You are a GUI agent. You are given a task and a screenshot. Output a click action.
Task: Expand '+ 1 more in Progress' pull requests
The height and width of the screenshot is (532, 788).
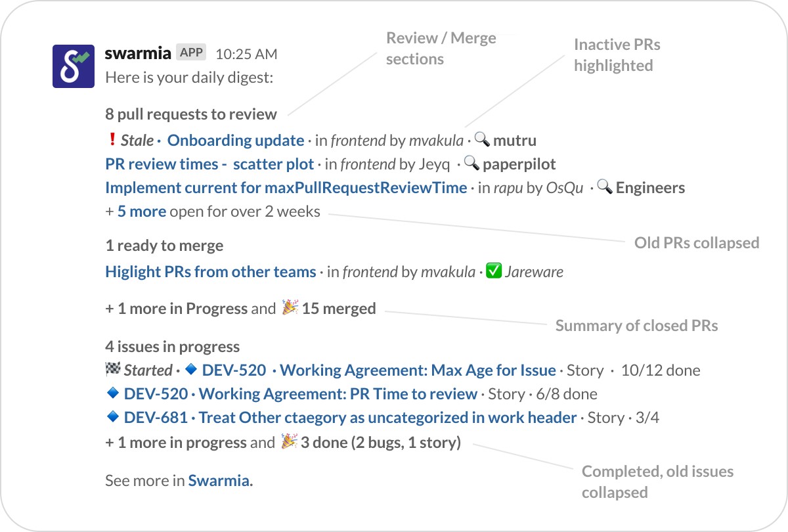pos(176,309)
